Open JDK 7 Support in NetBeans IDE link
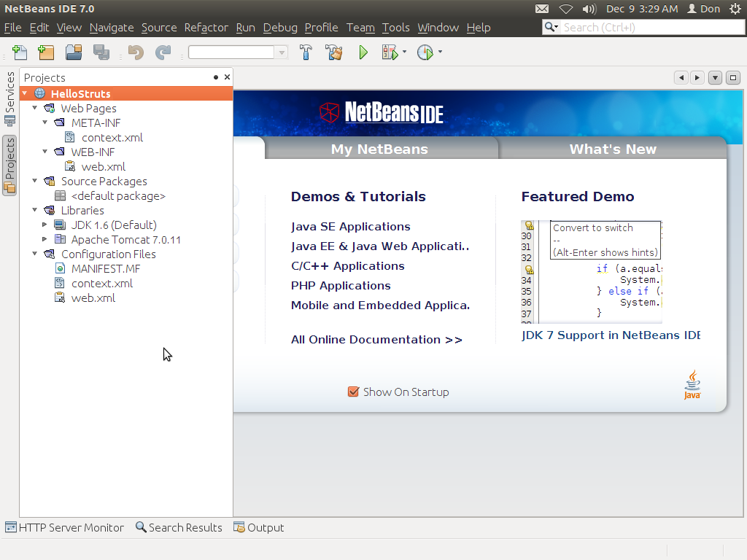Viewport: 747px width, 560px height. pyautogui.click(x=611, y=335)
